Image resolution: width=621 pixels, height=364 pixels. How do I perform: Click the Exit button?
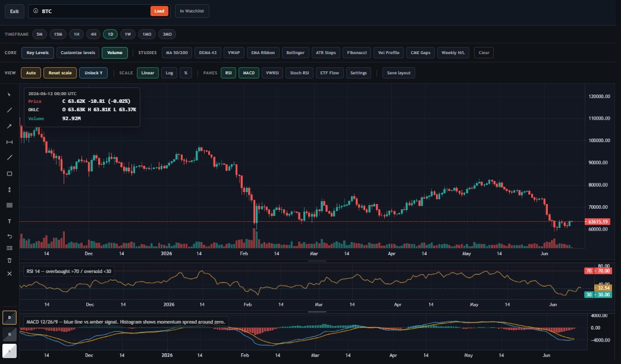pyautogui.click(x=14, y=11)
